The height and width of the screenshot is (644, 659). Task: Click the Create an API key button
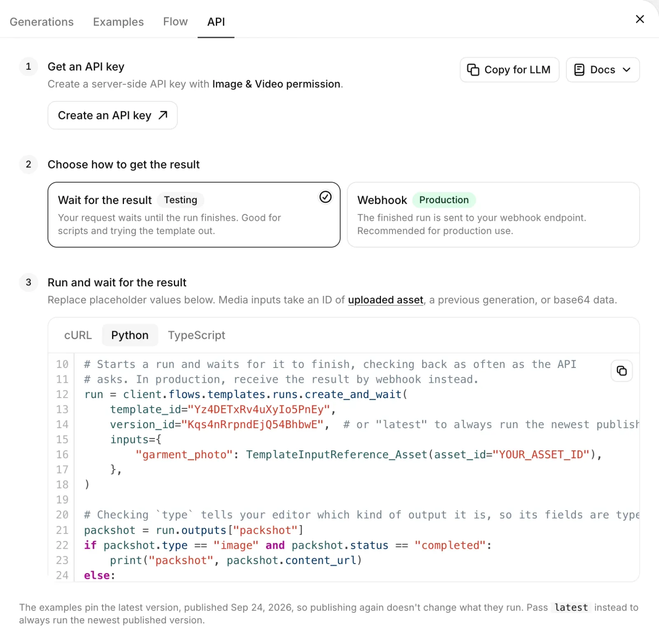[112, 115]
